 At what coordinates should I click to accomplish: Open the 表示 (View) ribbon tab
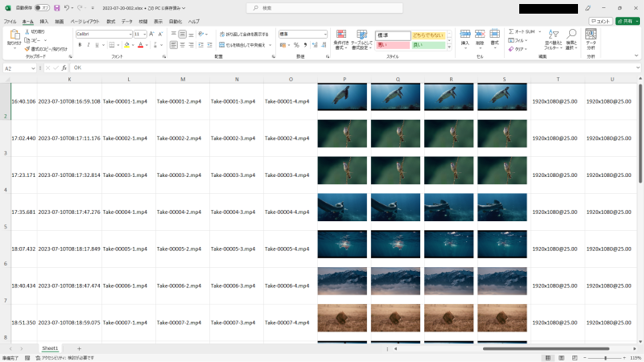(x=158, y=22)
